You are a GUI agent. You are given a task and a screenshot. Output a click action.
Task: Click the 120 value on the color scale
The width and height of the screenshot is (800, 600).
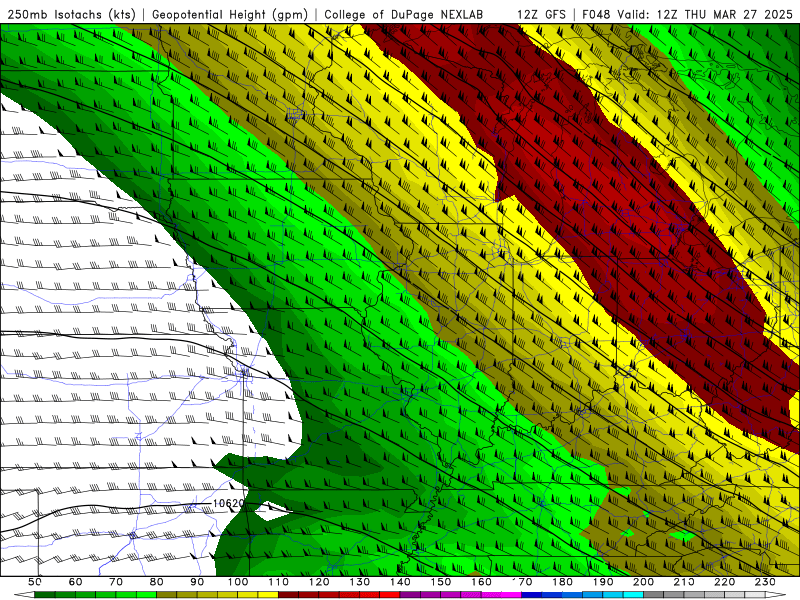point(319,582)
